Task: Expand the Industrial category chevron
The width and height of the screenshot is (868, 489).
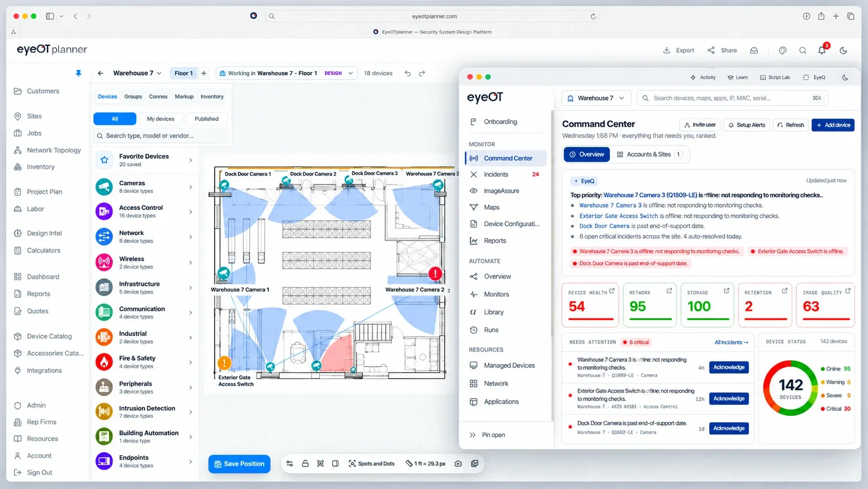Action: (x=191, y=338)
